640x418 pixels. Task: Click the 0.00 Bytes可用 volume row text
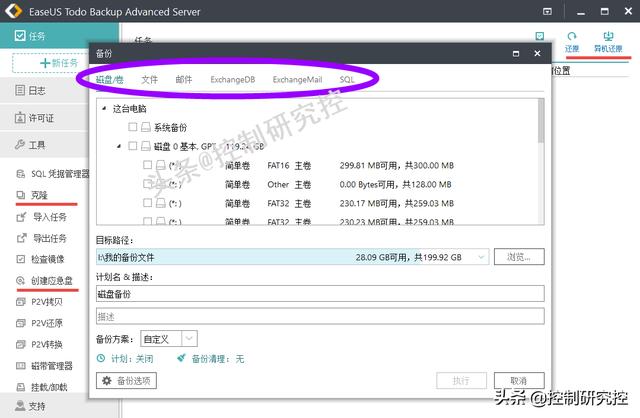395,185
